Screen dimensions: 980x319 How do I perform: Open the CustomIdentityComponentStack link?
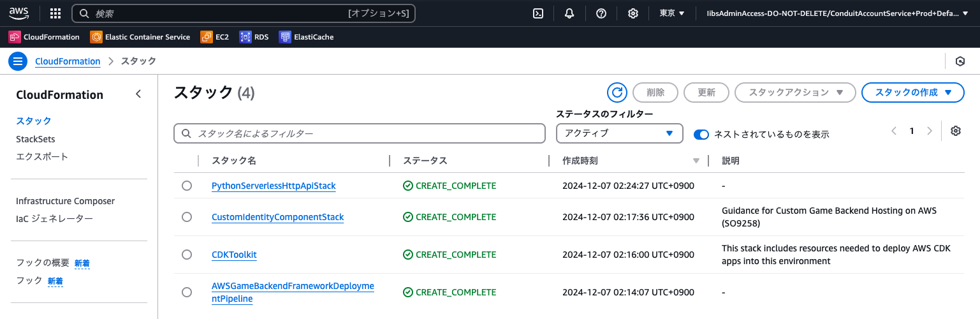[277, 217]
